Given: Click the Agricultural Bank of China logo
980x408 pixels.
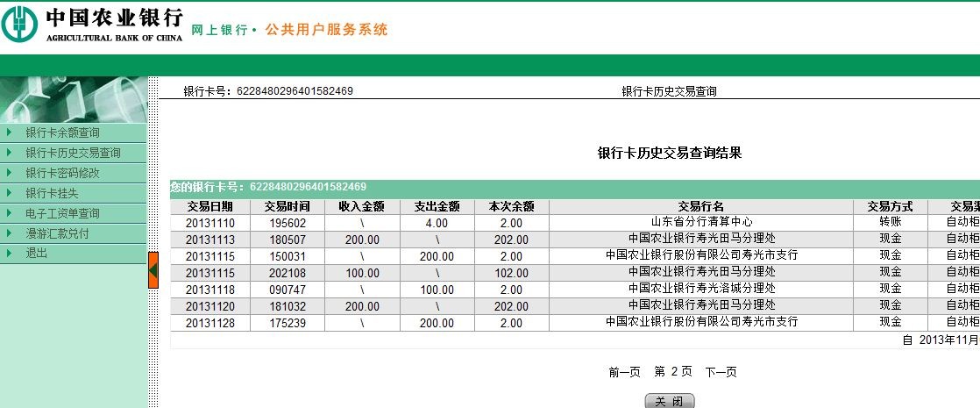Looking at the screenshot, I should point(93,23).
